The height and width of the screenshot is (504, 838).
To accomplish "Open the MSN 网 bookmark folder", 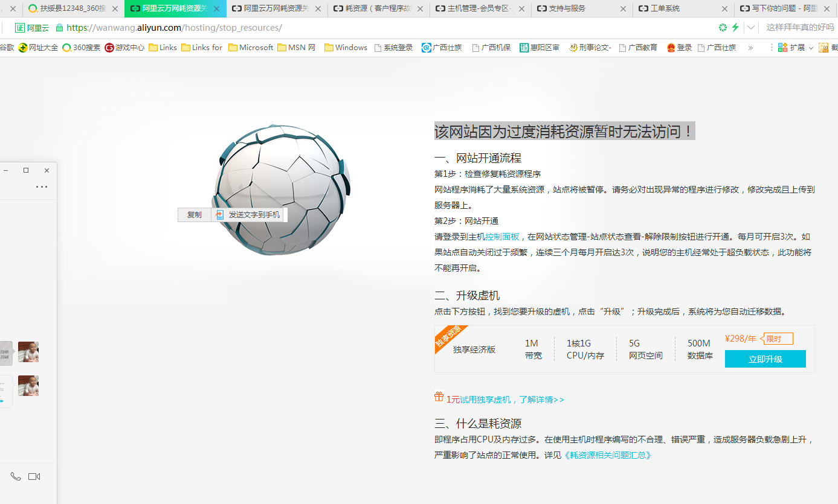I will [x=297, y=48].
